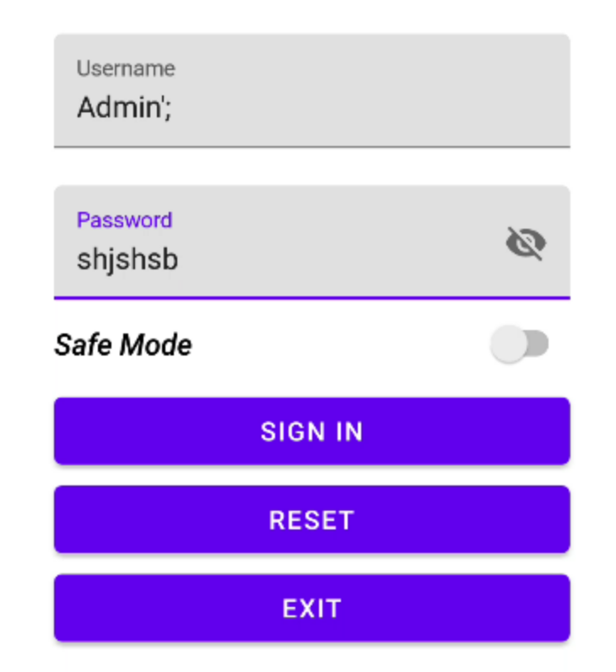Click the gray track of the Safe Mode switch
This screenshot has width=616, height=672.
538,344
